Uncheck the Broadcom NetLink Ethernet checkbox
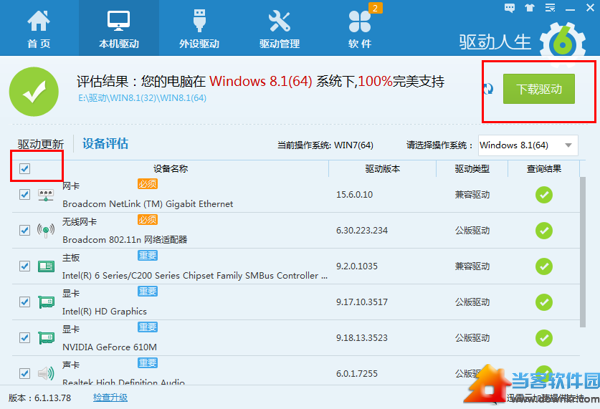 click(24, 194)
